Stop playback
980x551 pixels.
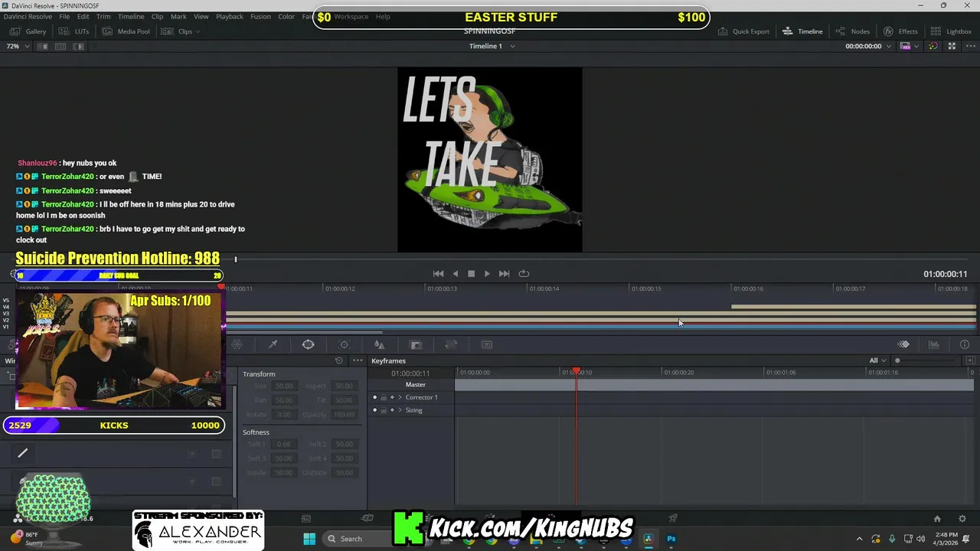pyautogui.click(x=471, y=273)
